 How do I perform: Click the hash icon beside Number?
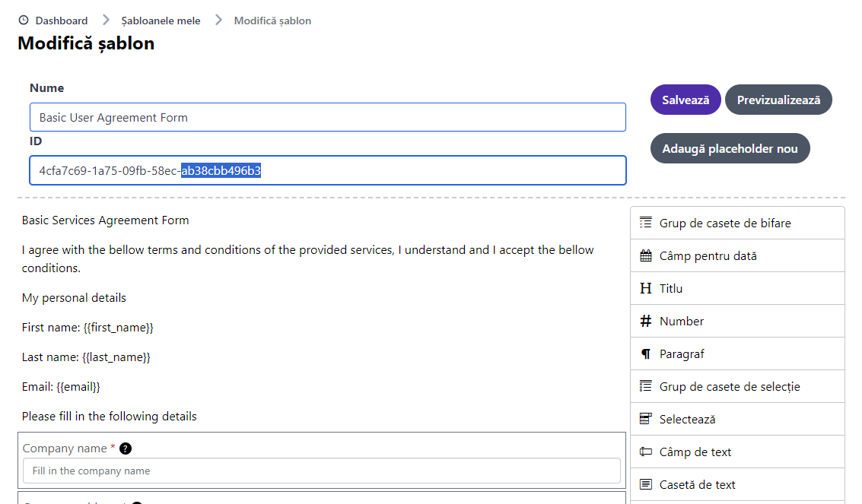(646, 322)
